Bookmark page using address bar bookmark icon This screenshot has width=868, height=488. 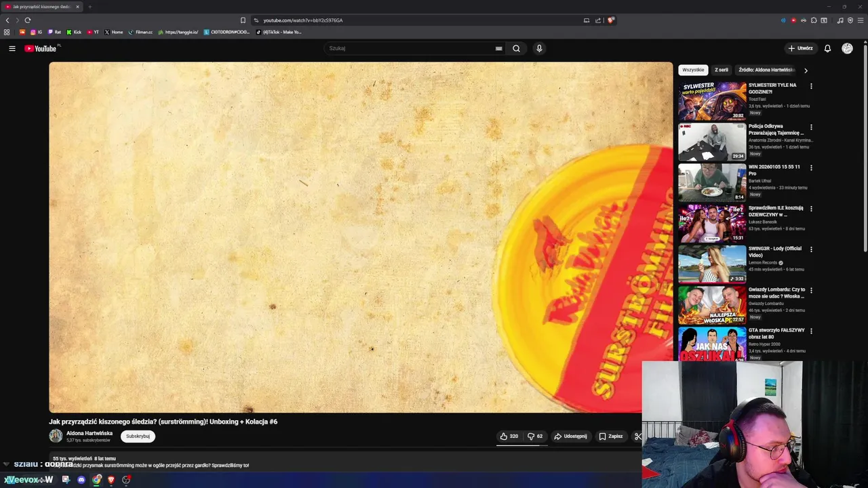[x=243, y=20]
